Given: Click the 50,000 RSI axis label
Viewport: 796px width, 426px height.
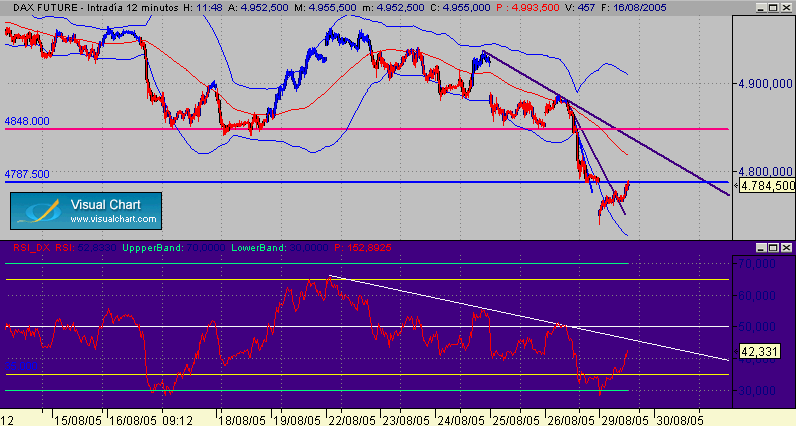Looking at the screenshot, I should point(756,326).
